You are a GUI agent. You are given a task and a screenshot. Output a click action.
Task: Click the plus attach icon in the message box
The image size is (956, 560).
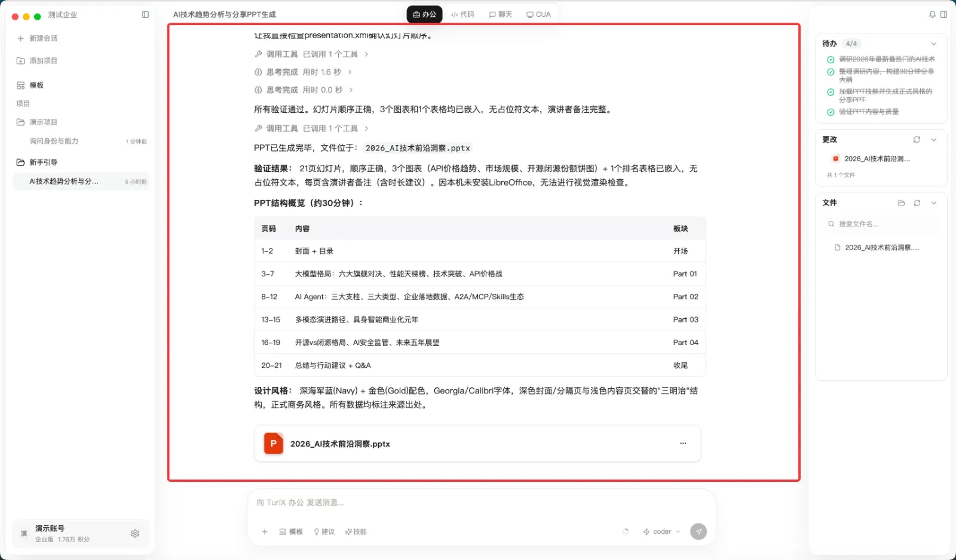[x=265, y=532]
